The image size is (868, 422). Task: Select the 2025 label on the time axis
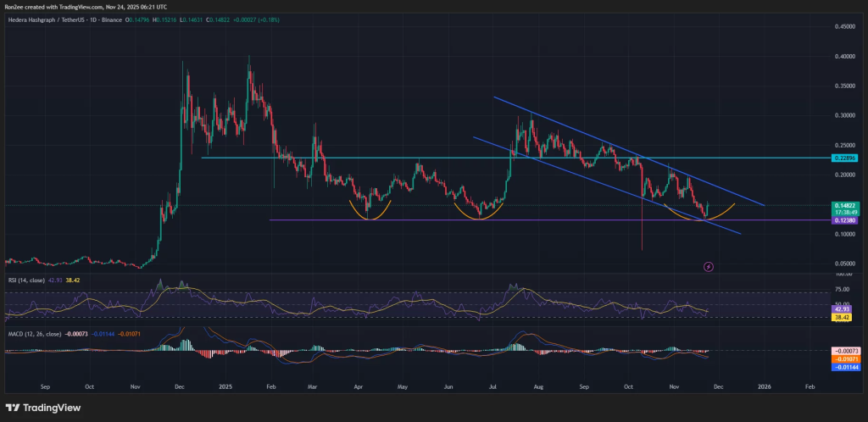tap(225, 386)
